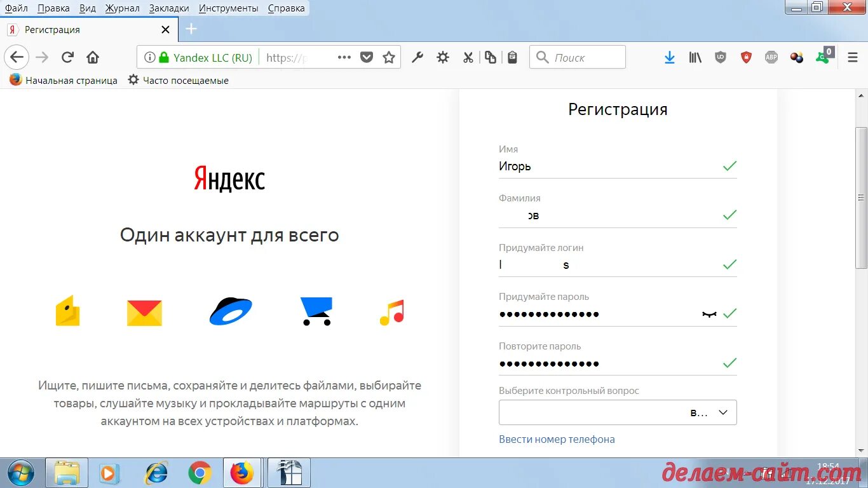Open a new browser tab
The width and height of the screenshot is (868, 488).
(191, 29)
